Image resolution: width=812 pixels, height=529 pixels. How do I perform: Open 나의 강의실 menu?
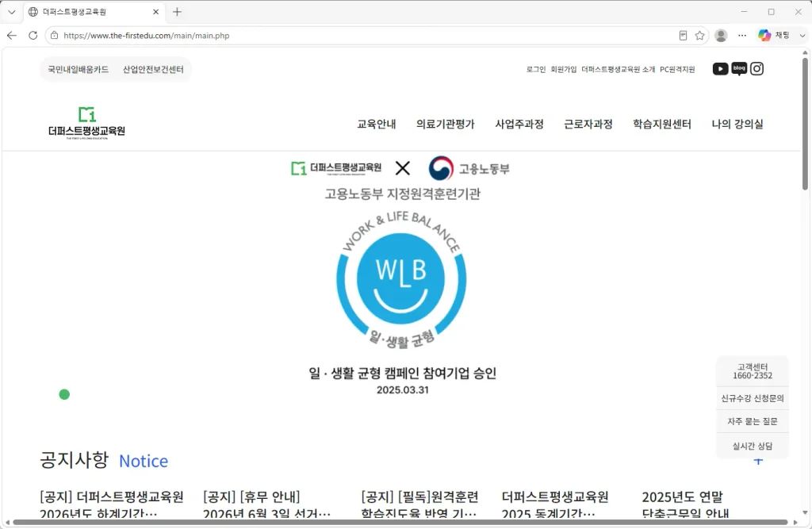tap(737, 124)
